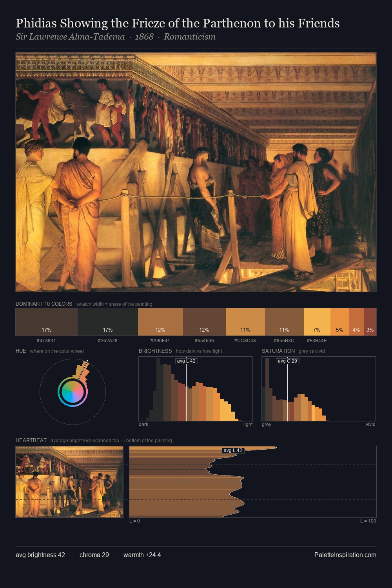
Task: Click the 'vivid' axis label
Action: pyautogui.click(x=370, y=425)
